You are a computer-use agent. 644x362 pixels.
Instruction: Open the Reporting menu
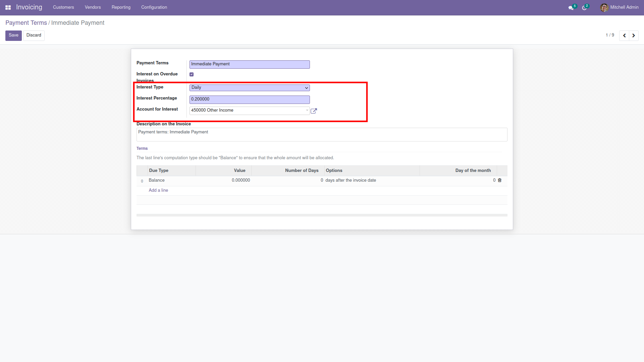(x=121, y=7)
